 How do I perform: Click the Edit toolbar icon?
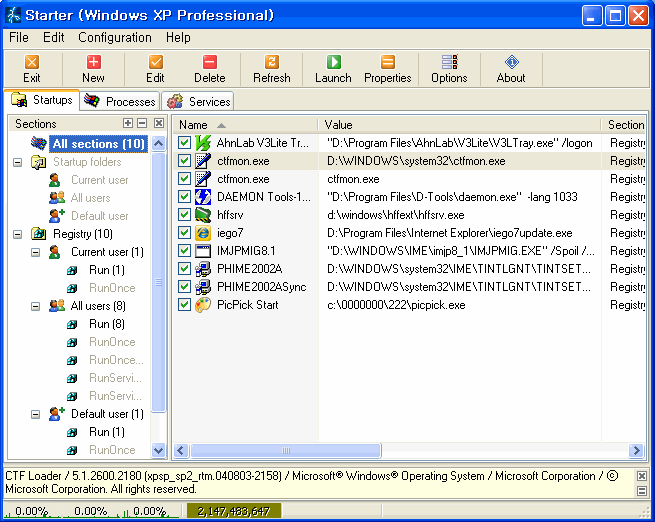click(x=155, y=62)
